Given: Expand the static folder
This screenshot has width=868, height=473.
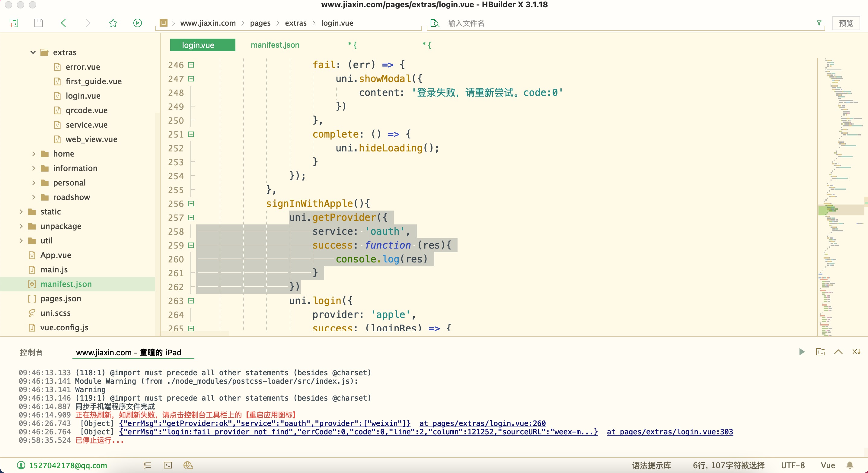Looking at the screenshot, I should pos(21,211).
